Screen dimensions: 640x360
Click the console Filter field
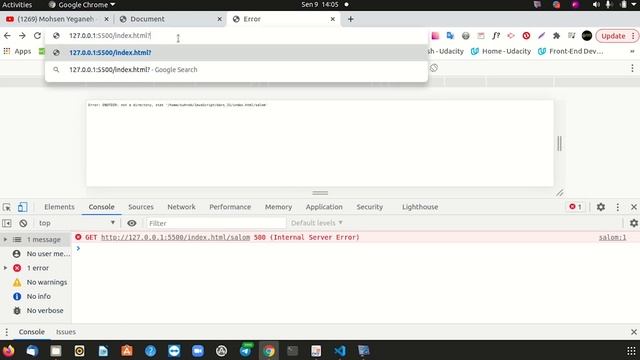(216, 223)
